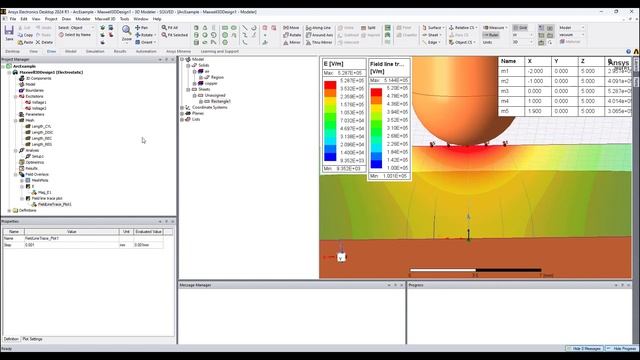Click Fit Selected in the ribbon
Screen dimensions: 640x360
pos(174,35)
